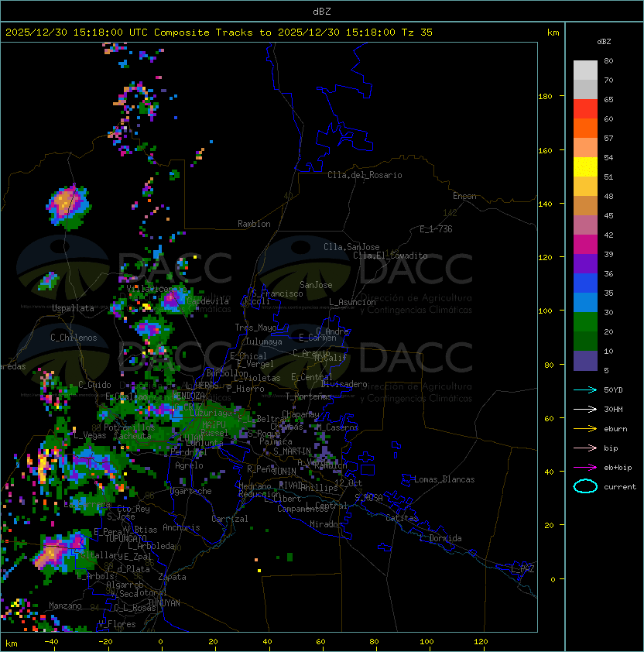
Task: Click the JUNIN place label
Action: [x=284, y=471]
